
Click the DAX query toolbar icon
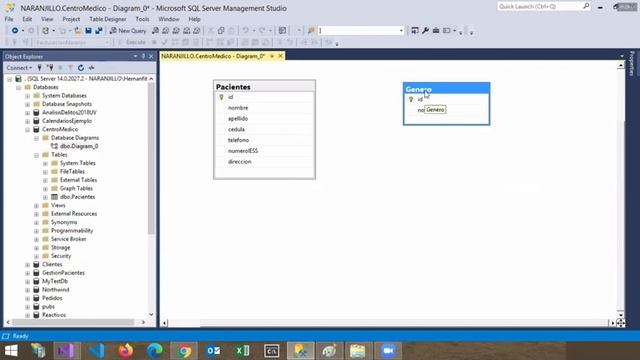click(197, 31)
